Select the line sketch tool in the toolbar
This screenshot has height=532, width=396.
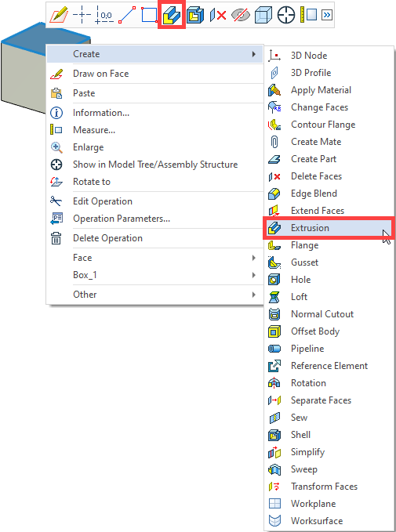pos(127,15)
